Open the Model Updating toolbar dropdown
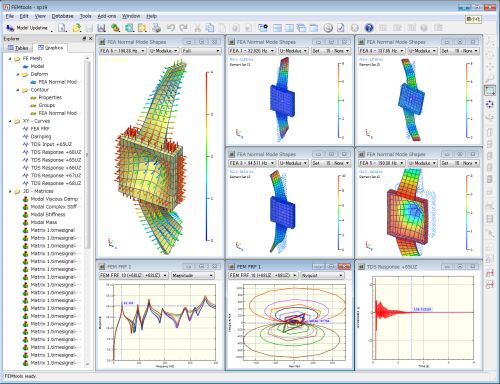Screen dimensions: 500x384 click(29, 28)
